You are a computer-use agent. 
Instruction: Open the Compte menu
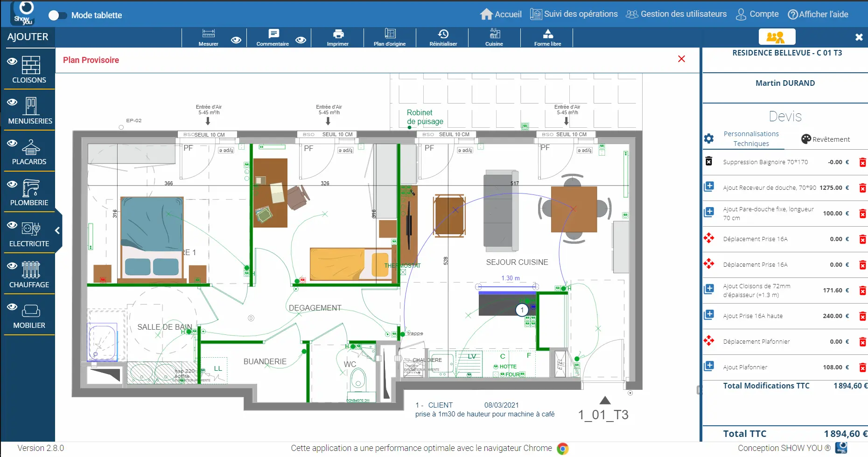tap(757, 14)
